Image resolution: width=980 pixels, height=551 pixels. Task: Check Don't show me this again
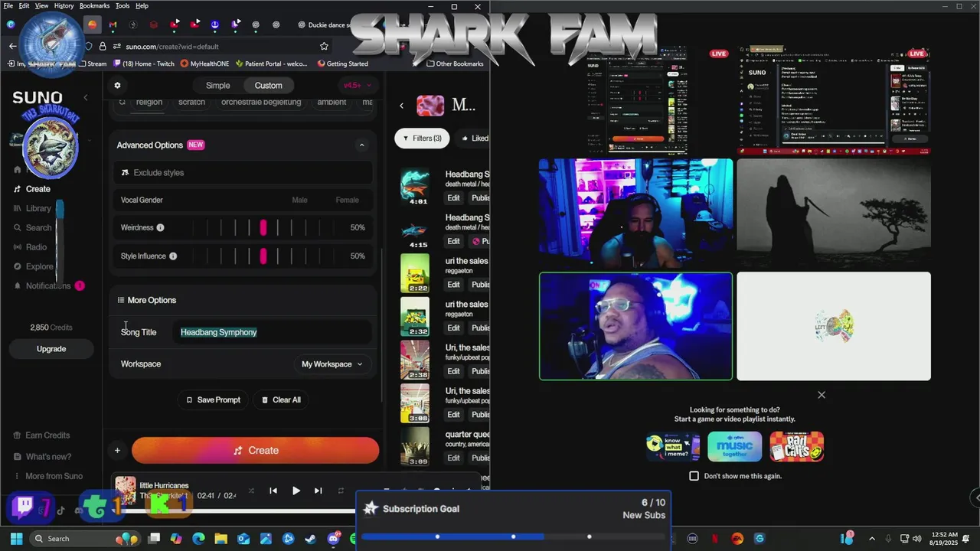(x=694, y=476)
